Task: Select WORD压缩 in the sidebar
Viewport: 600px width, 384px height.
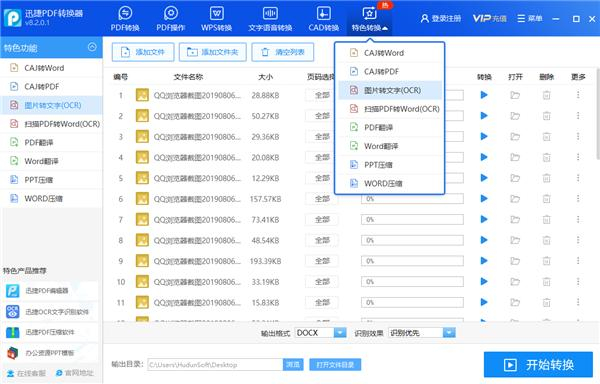Action: point(51,199)
